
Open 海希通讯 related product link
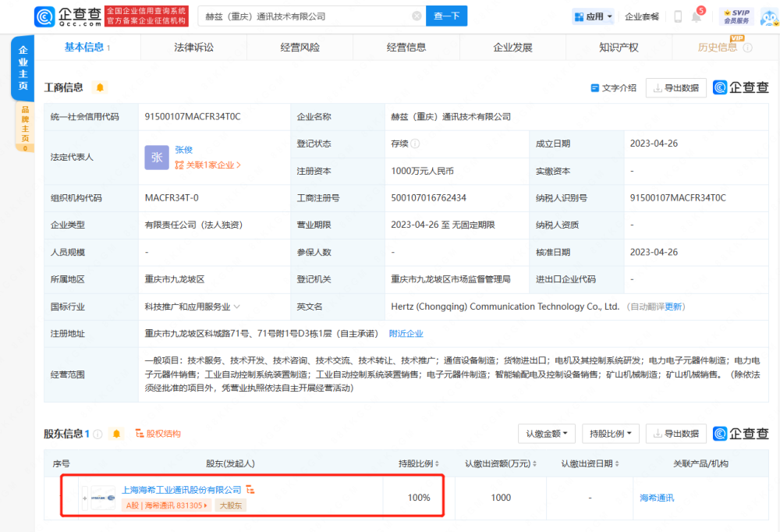(657, 498)
